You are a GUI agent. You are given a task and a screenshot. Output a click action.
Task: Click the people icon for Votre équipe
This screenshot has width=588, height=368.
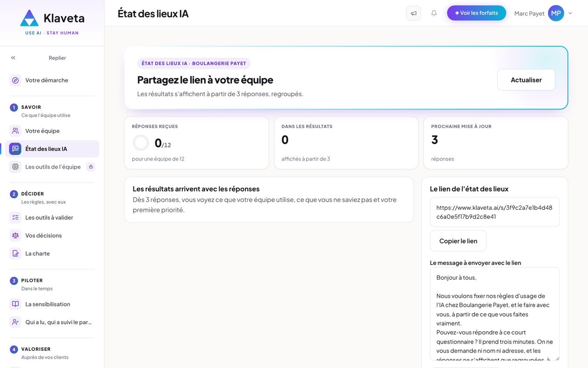click(15, 131)
